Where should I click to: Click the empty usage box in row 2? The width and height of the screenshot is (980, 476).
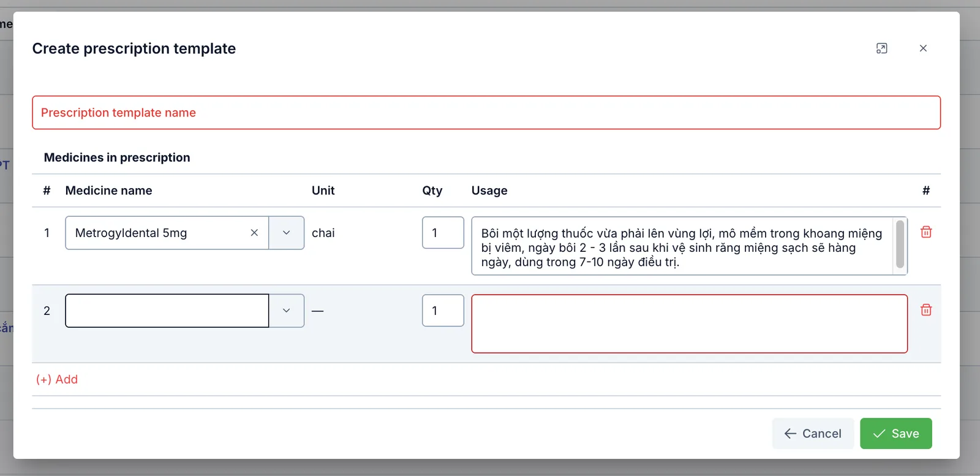[690, 324]
